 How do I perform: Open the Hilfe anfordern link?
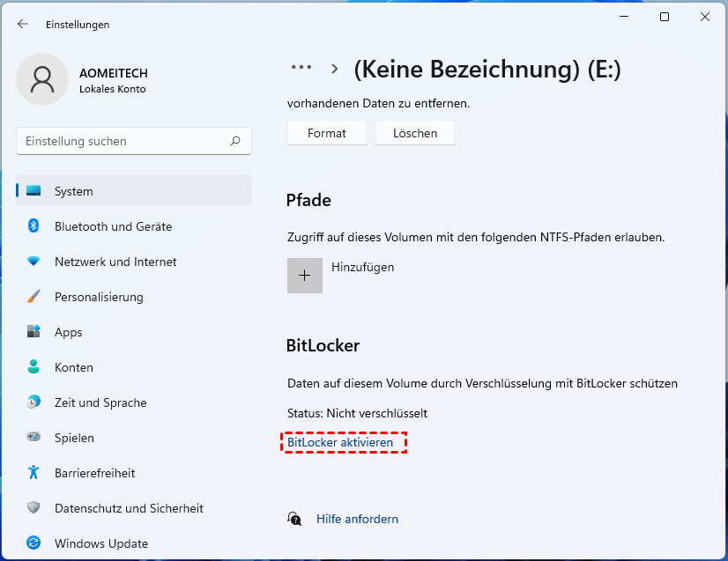coord(357,519)
